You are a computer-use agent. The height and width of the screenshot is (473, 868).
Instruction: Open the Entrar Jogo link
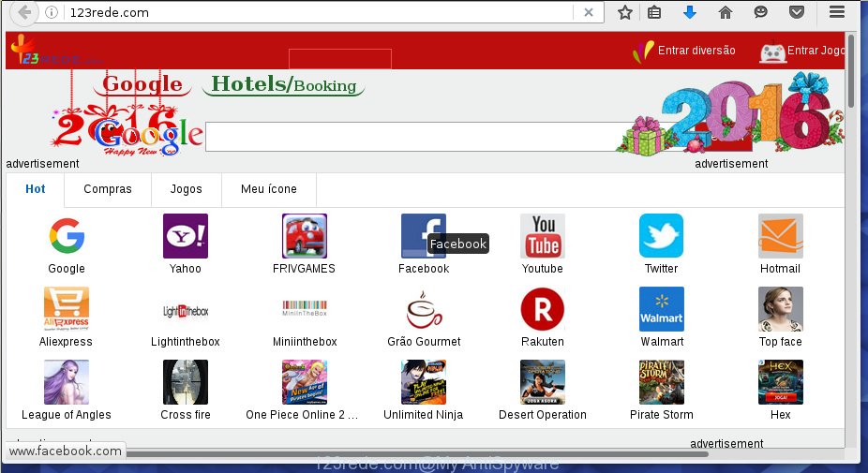click(802, 51)
